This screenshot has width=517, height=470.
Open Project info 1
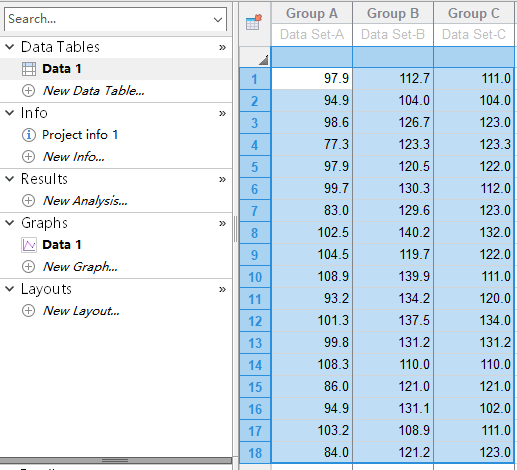[x=80, y=135]
